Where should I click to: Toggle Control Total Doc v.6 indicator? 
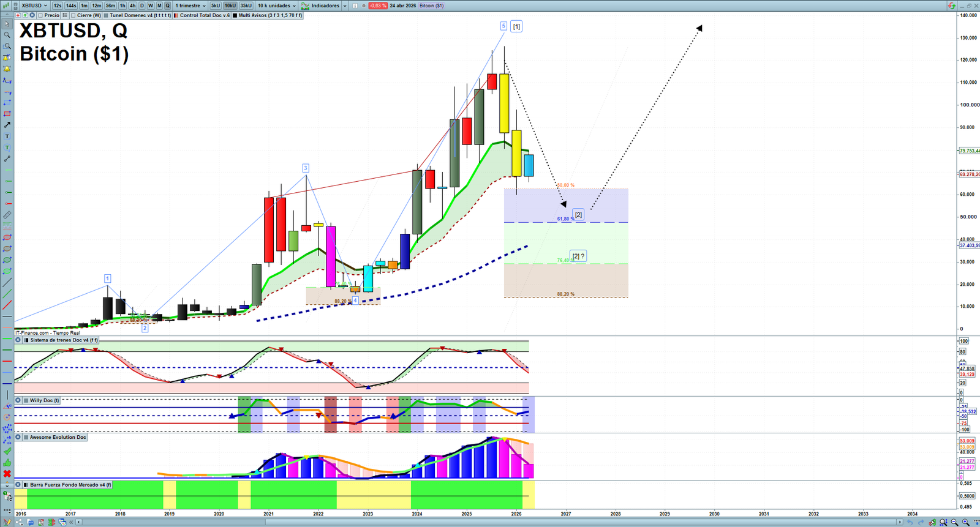pos(176,15)
